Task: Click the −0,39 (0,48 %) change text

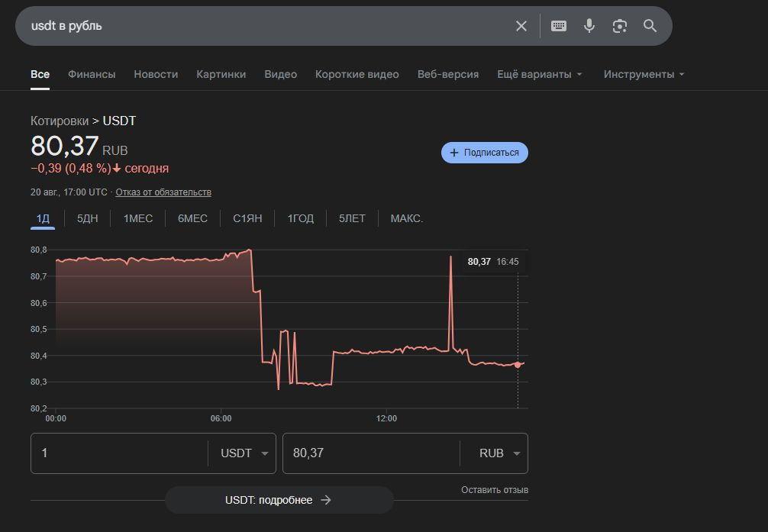Action: (71, 169)
